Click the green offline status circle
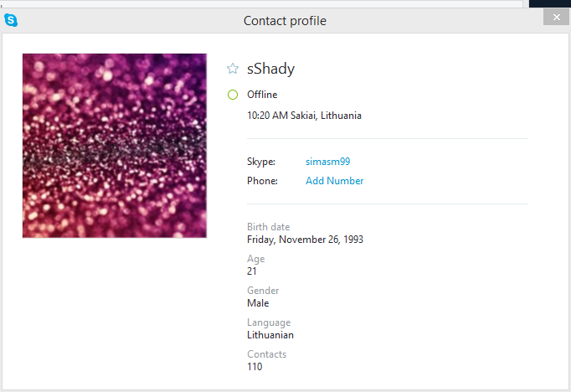The height and width of the screenshot is (392, 571). 233,95
